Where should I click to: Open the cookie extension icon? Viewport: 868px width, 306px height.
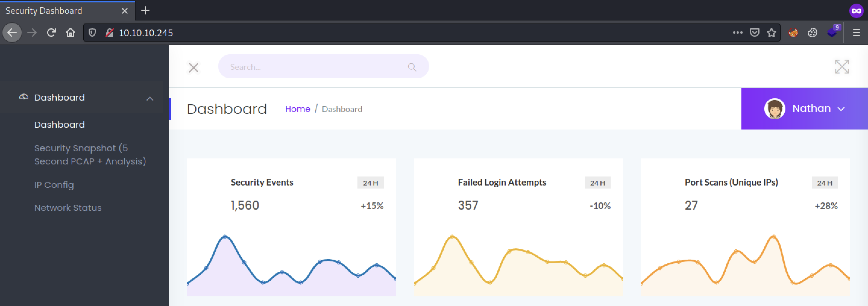click(813, 33)
